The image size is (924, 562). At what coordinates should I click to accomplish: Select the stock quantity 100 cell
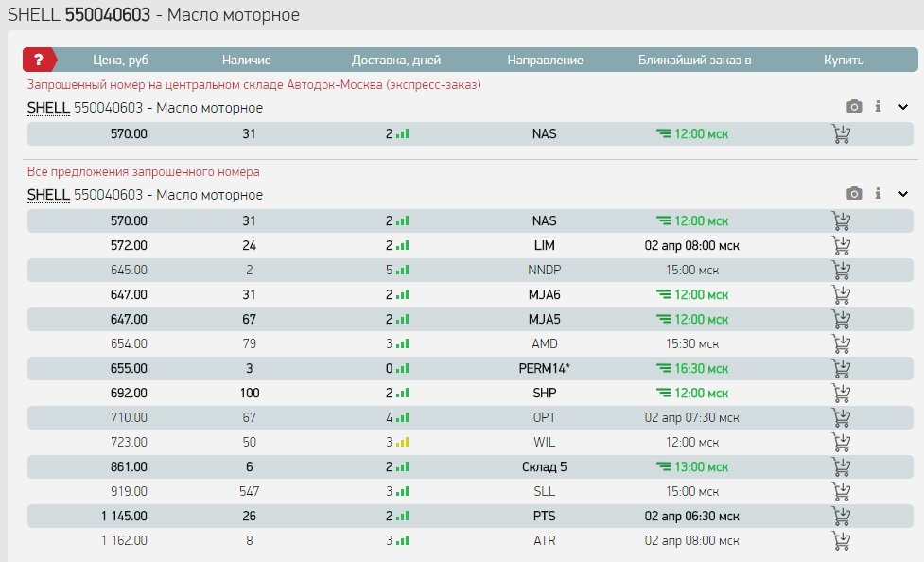[x=250, y=393]
